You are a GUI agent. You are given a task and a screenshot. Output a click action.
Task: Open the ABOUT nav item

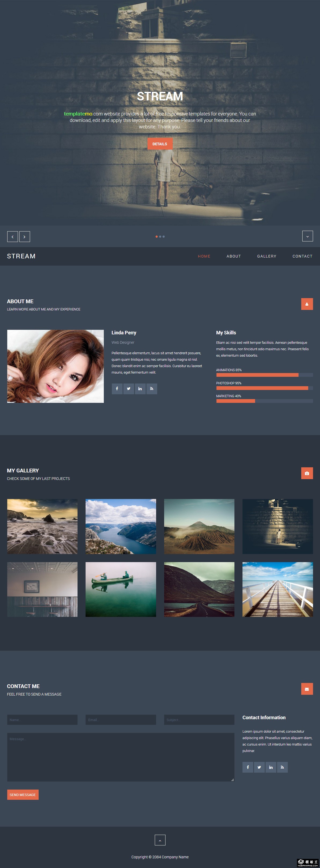234,256
